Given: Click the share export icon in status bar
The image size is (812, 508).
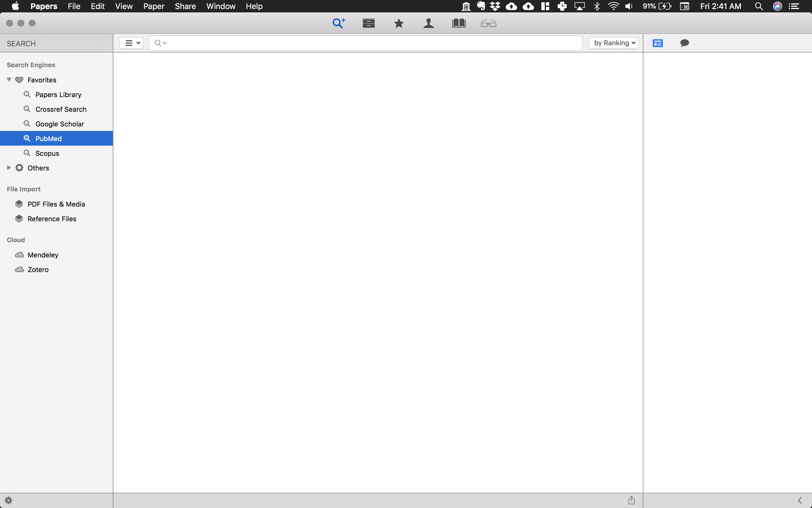Looking at the screenshot, I should point(632,500).
